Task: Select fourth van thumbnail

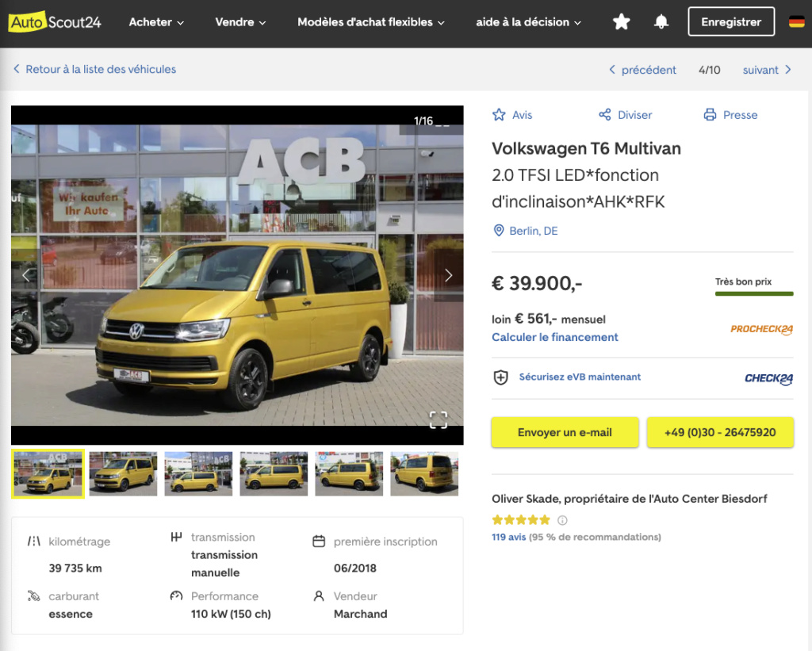Action: coord(274,474)
